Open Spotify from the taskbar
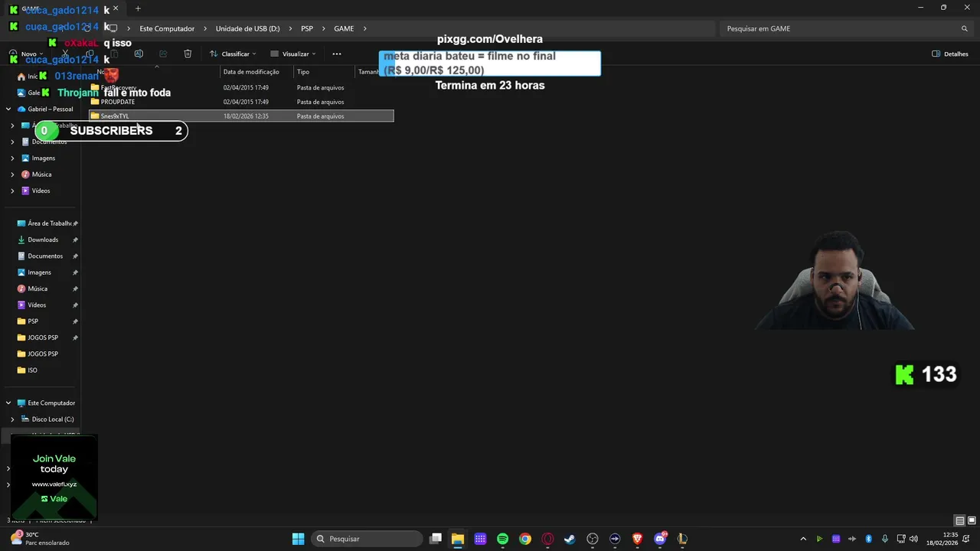 tap(502, 539)
